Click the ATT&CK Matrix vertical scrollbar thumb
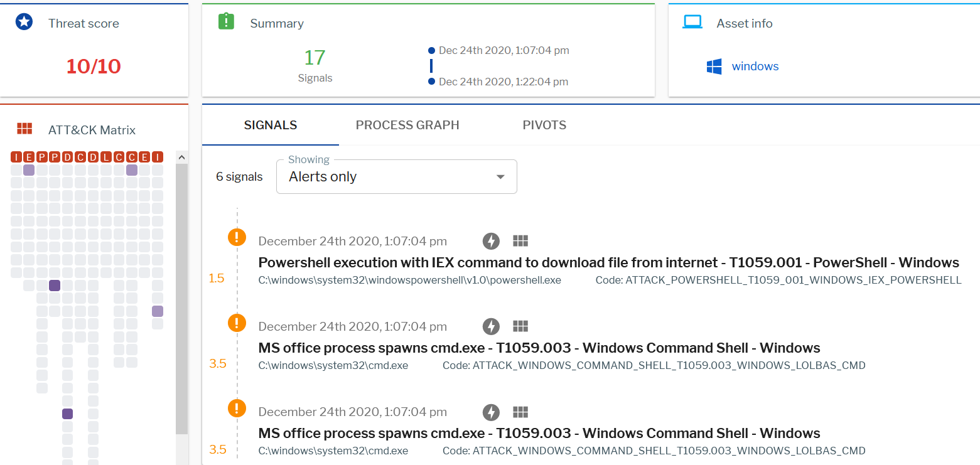 click(181, 298)
